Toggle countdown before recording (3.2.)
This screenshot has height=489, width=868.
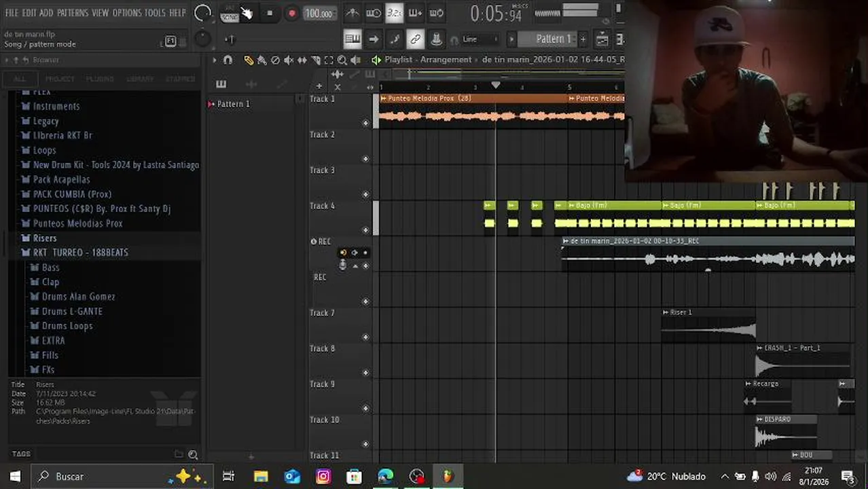point(394,13)
